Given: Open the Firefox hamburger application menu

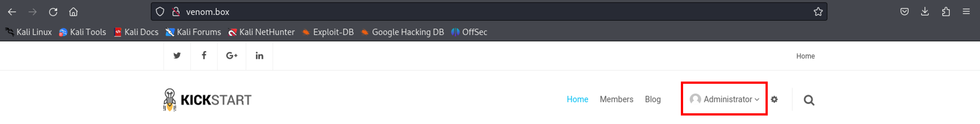Looking at the screenshot, I should 966,12.
